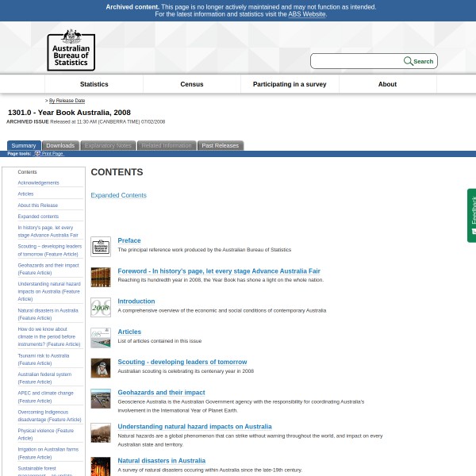Open Participating in a survey menu
The image size is (476, 476).
tap(290, 84)
